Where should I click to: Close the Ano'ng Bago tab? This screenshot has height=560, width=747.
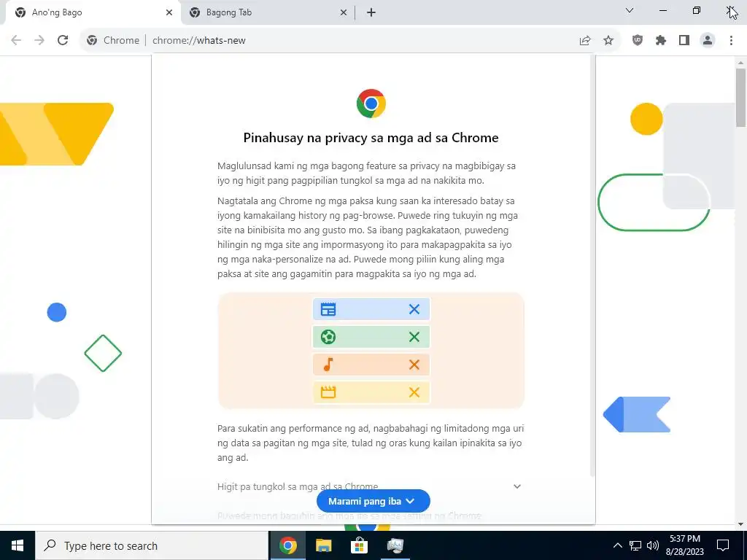(169, 13)
